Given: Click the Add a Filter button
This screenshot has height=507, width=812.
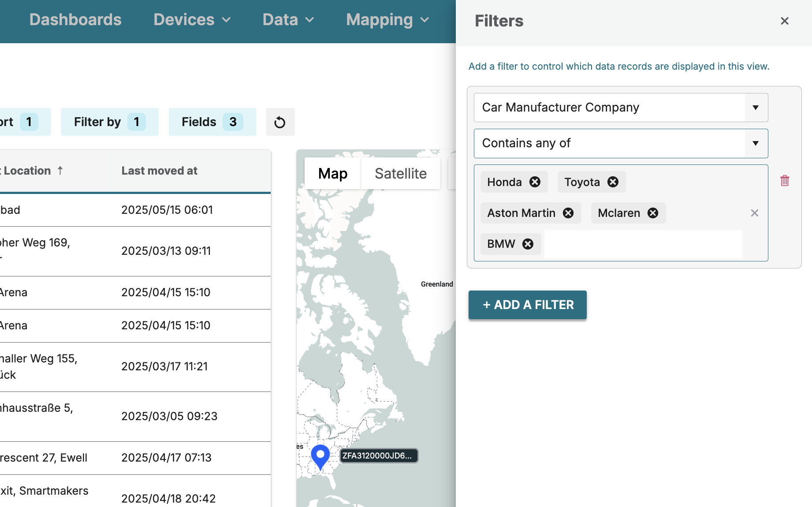Looking at the screenshot, I should pyautogui.click(x=527, y=305).
